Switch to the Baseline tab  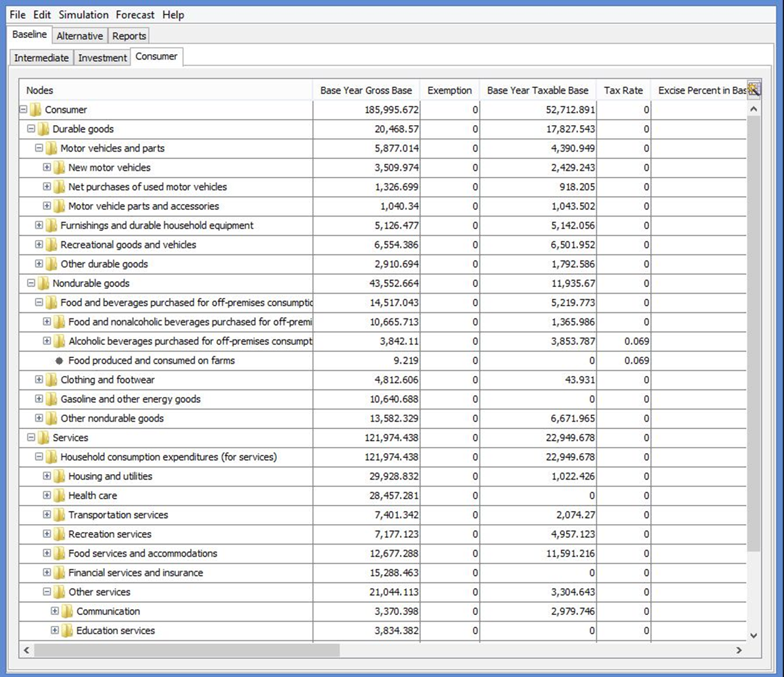click(x=30, y=34)
